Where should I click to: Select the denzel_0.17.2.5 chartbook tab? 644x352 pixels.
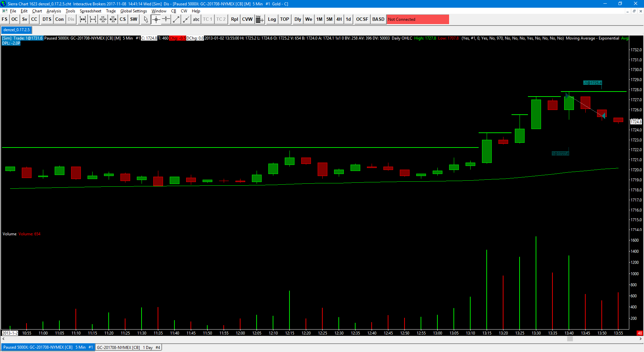(16, 30)
